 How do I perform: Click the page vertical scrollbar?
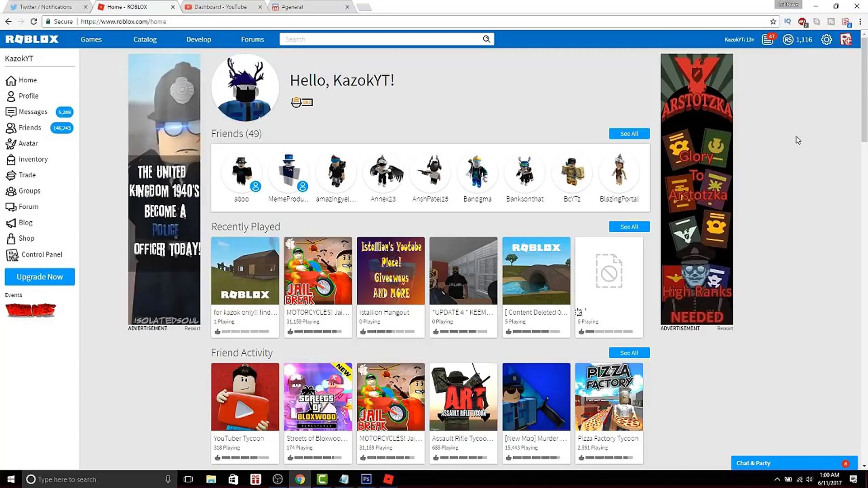point(864,90)
